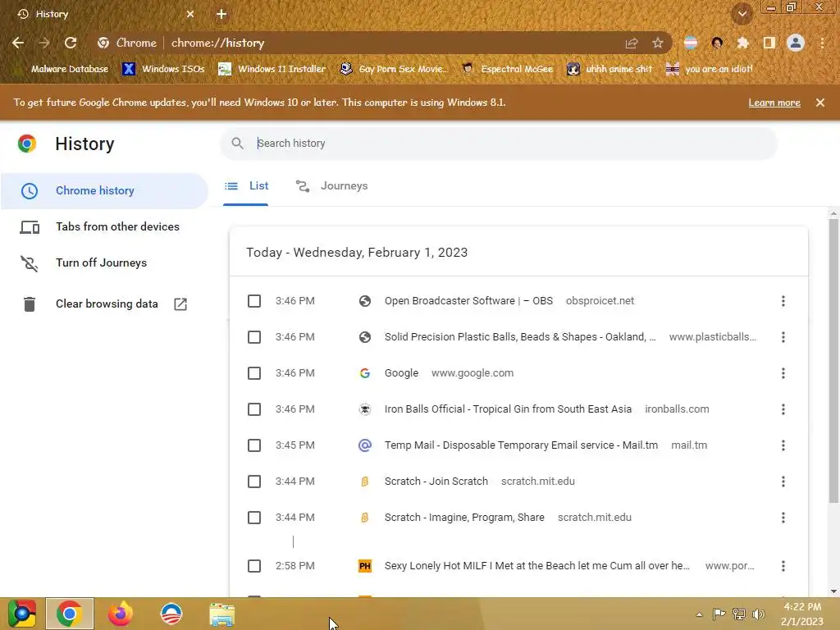Go back with the browser back arrow
840x630 pixels.
[18, 43]
